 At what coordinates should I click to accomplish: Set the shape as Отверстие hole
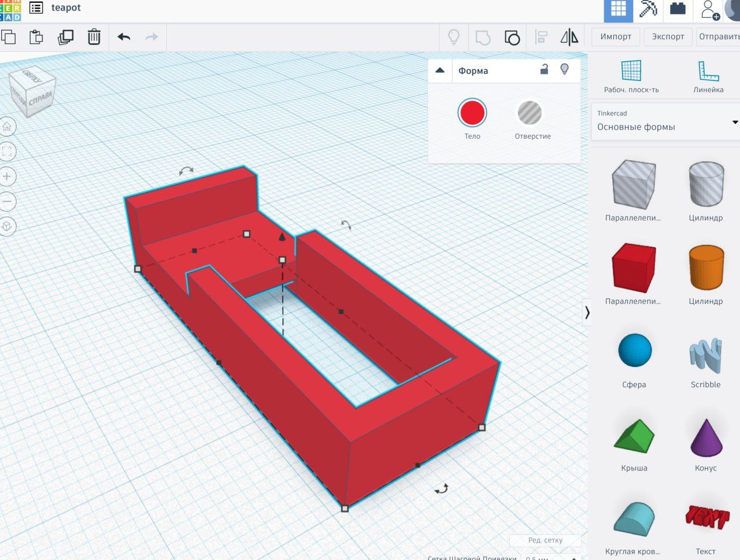point(530,113)
